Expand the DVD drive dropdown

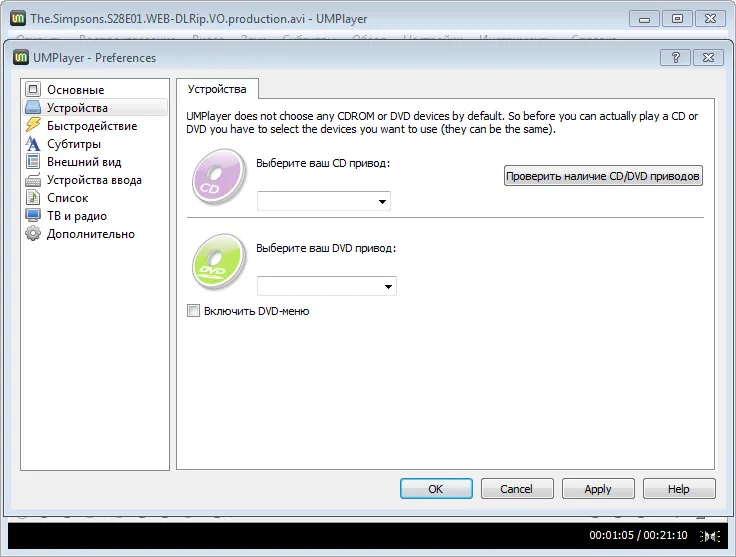coord(327,287)
